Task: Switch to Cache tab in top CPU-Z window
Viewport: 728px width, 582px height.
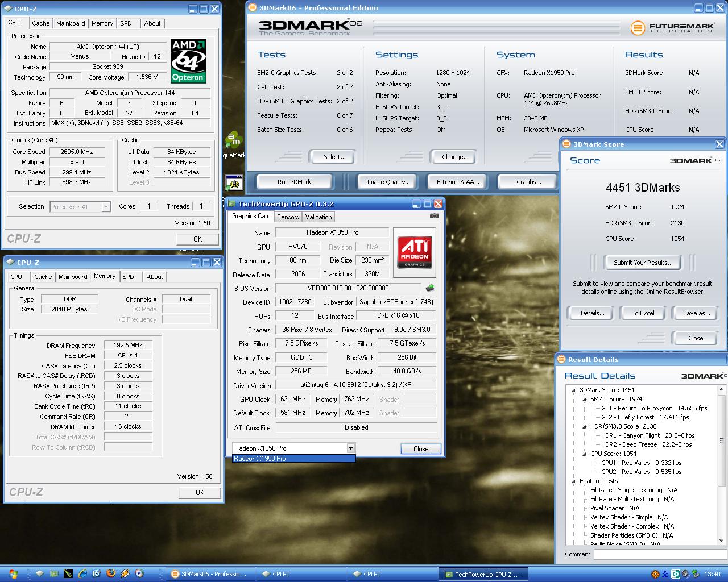Action: coord(40,23)
